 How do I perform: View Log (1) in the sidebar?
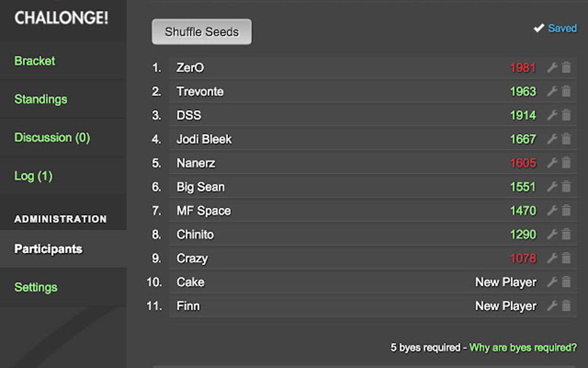[33, 176]
